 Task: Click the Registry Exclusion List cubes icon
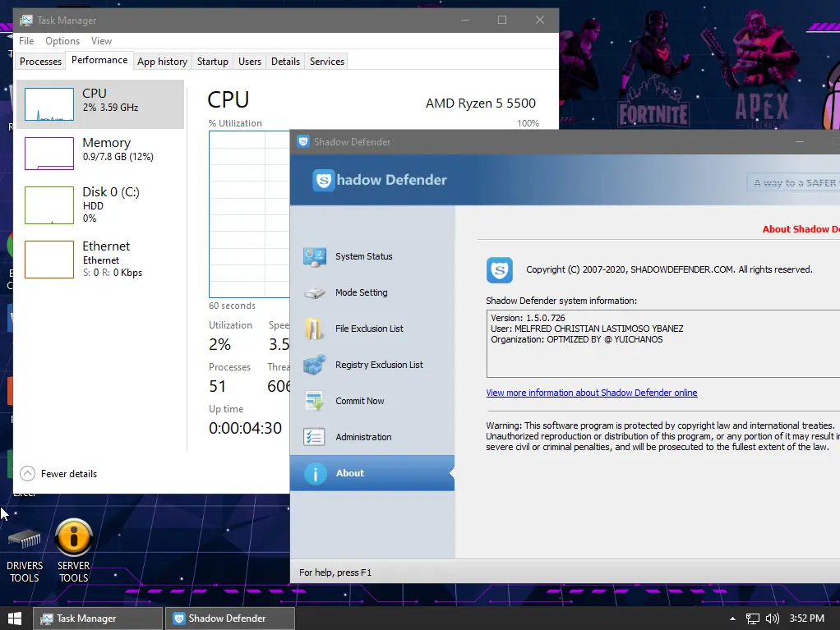315,365
